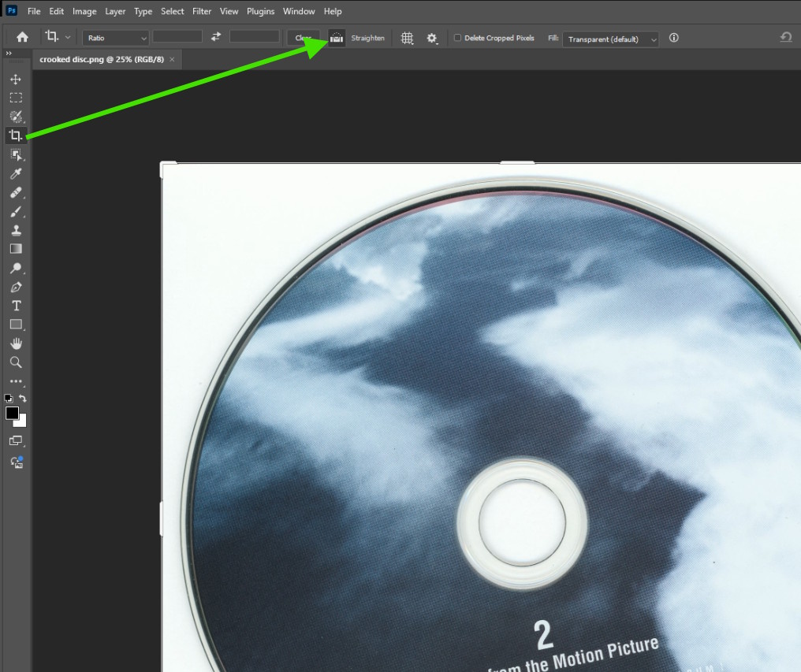801x672 pixels.
Task: Select the Eyedropper tool
Action: coord(15,173)
